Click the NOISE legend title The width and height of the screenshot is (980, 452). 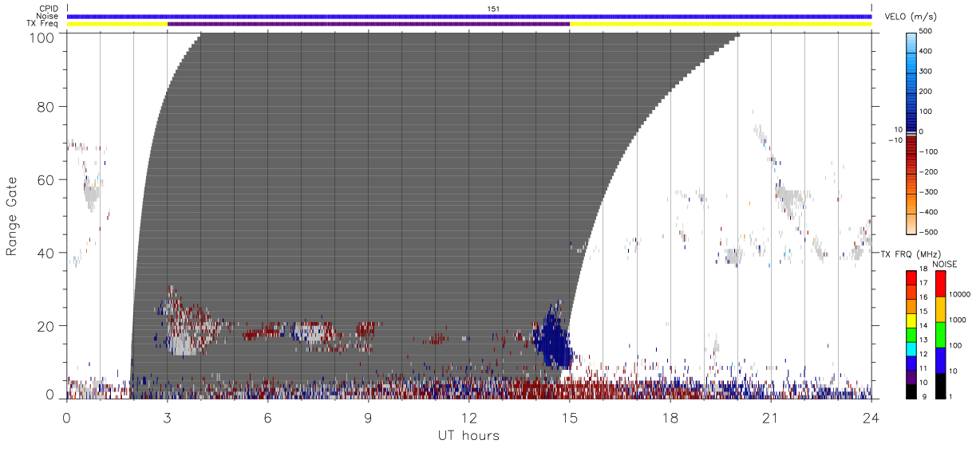click(945, 264)
